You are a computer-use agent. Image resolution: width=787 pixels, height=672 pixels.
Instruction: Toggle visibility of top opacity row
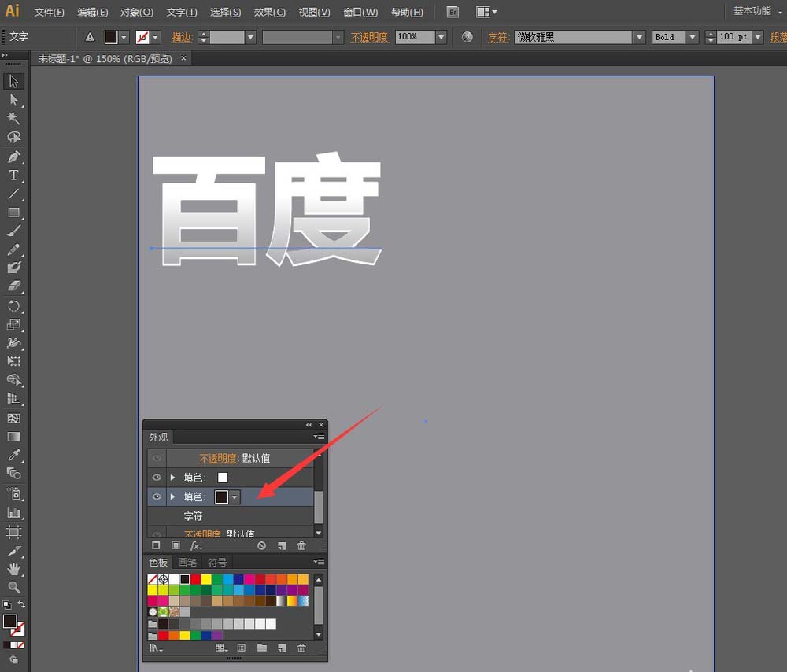[157, 458]
